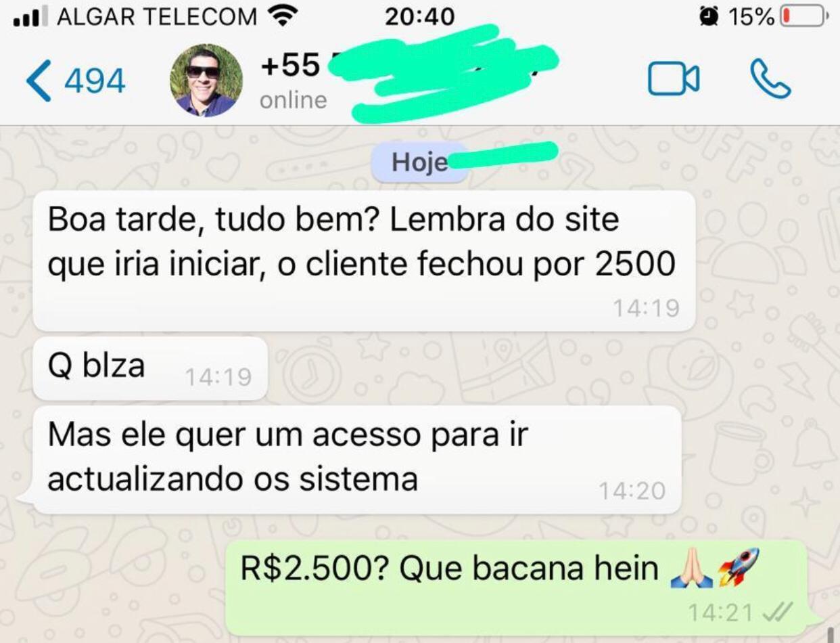
Task: Tap the praying hands emoji
Action: (x=691, y=568)
